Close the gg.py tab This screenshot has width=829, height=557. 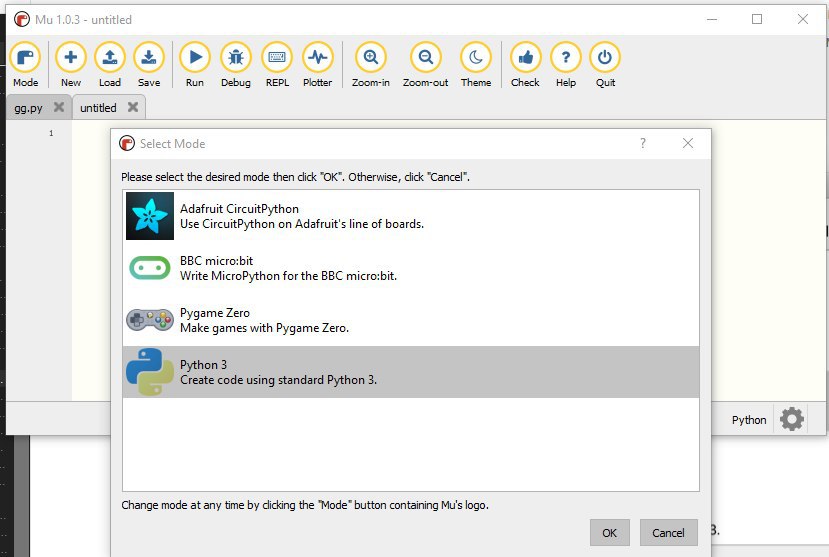[59, 107]
